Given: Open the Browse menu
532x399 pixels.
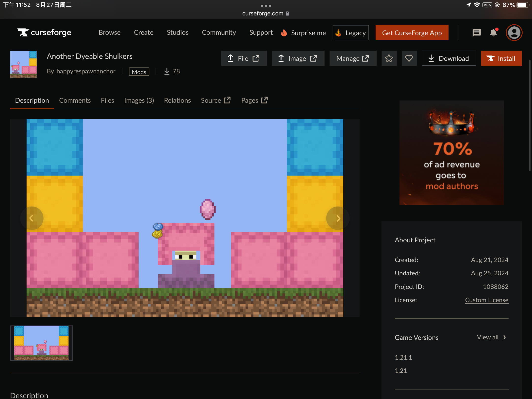Looking at the screenshot, I should pos(110,33).
